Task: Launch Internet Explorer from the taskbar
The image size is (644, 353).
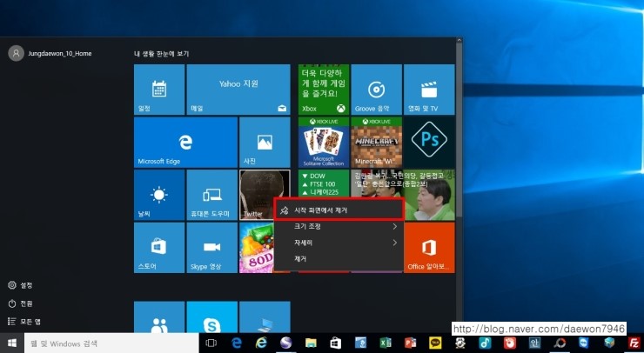Action: click(261, 343)
